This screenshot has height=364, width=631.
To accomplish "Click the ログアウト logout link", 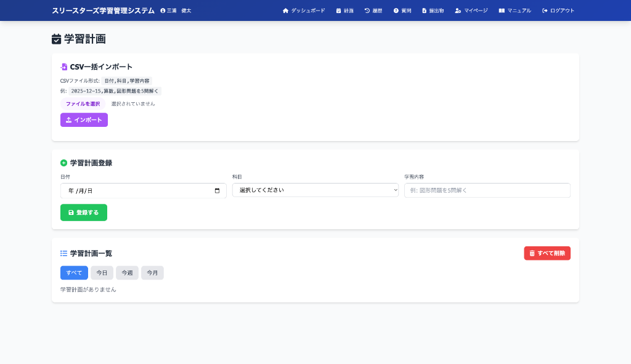I will point(558,10).
